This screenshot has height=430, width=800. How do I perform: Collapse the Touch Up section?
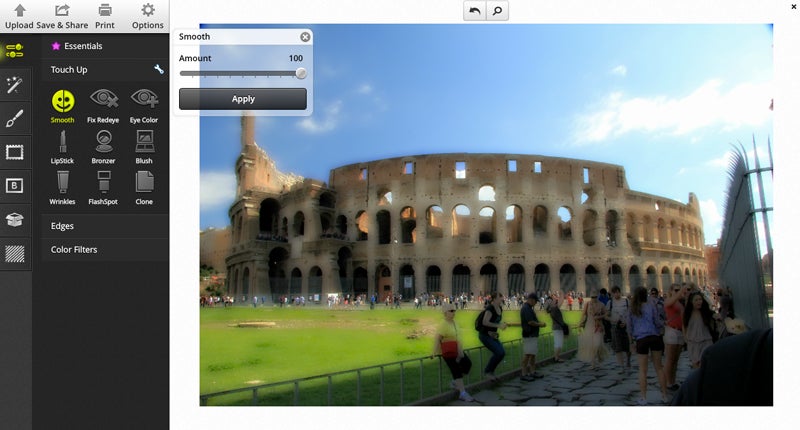[x=105, y=69]
